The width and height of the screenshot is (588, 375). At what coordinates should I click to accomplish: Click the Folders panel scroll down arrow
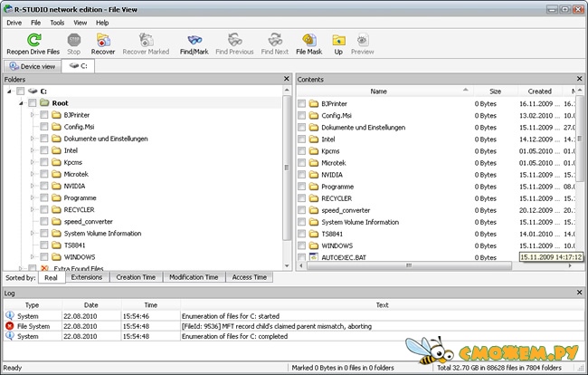pyautogui.click(x=287, y=265)
